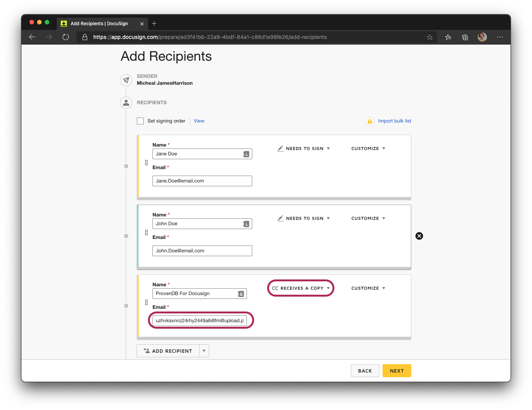Open John Doe's Needs to Sign dropdown
Screen dimensions: 532x410
[304, 218]
